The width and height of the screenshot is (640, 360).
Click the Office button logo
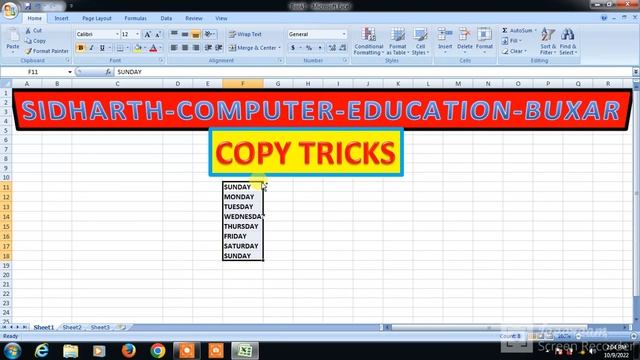(10, 10)
